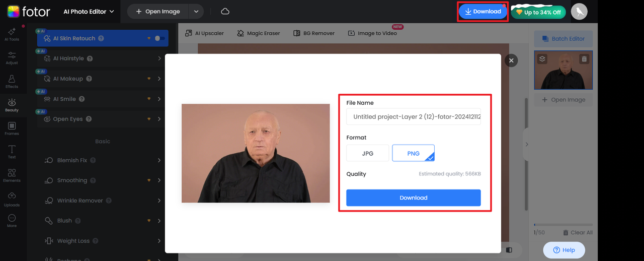The image size is (644, 261).
Task: Expand the Weight Loss option
Action: pos(159,241)
